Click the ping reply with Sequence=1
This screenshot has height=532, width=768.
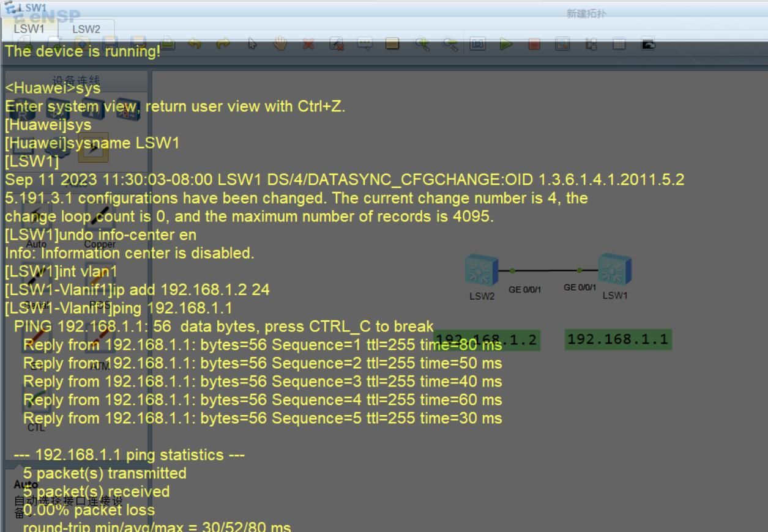[263, 345]
